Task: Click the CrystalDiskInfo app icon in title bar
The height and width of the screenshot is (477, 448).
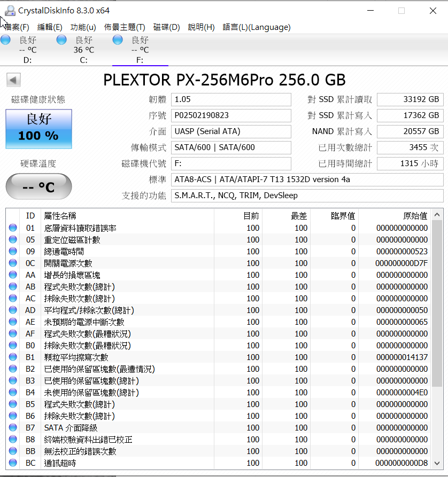Action: point(9,11)
